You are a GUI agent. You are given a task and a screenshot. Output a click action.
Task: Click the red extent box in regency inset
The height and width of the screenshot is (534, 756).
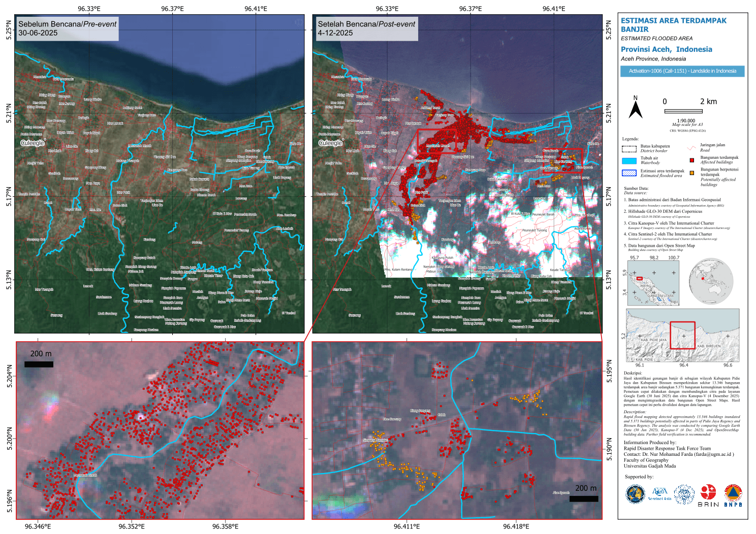click(x=682, y=336)
